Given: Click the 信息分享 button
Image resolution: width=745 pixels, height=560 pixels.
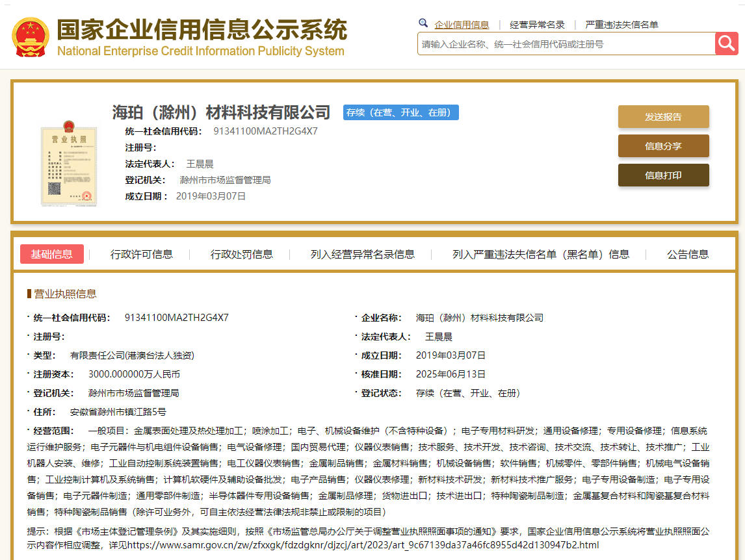Looking at the screenshot, I should (x=663, y=146).
